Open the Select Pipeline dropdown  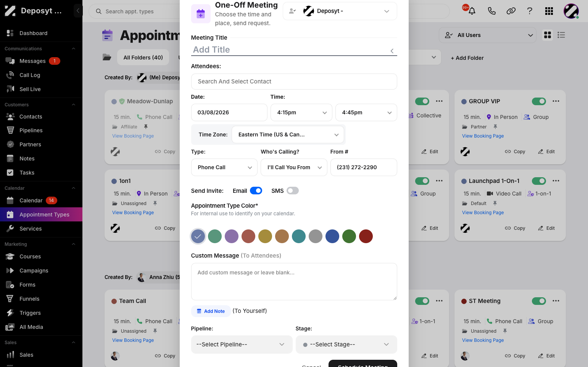click(x=242, y=345)
